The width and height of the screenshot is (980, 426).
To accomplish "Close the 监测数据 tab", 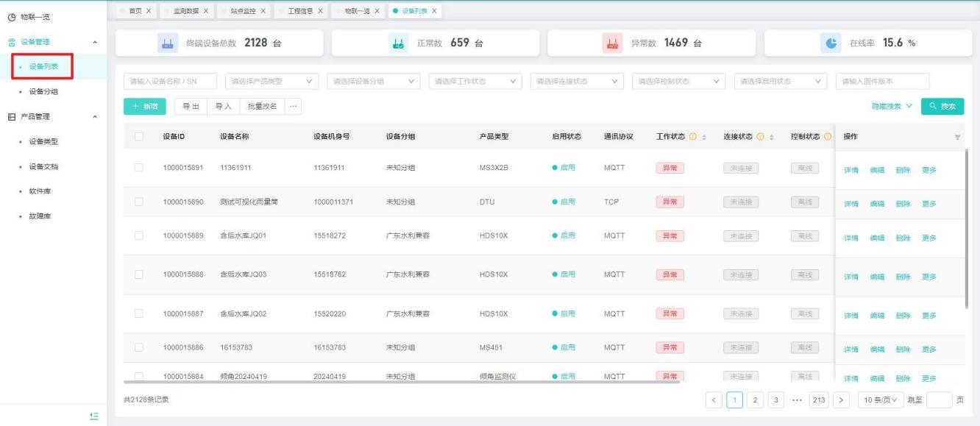I will pyautogui.click(x=205, y=10).
